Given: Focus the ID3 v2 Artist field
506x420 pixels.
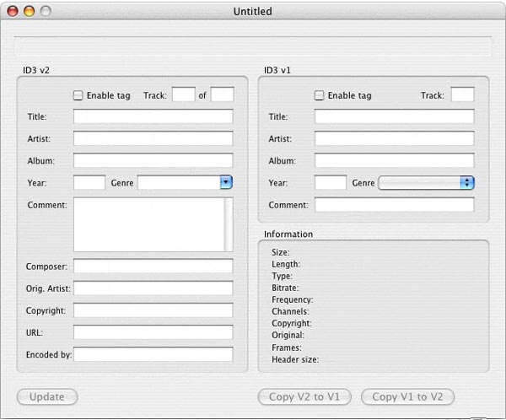Looking at the screenshot, I should (x=153, y=138).
